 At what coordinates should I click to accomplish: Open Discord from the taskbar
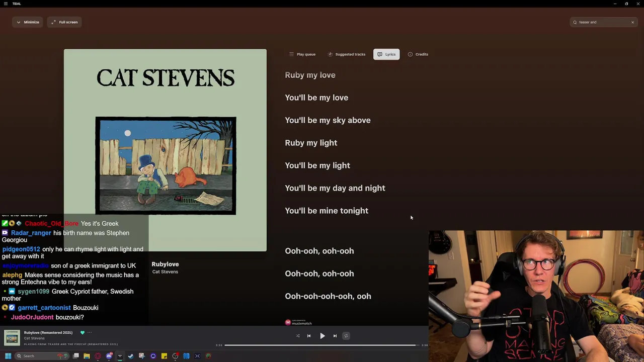pyautogui.click(x=109, y=356)
